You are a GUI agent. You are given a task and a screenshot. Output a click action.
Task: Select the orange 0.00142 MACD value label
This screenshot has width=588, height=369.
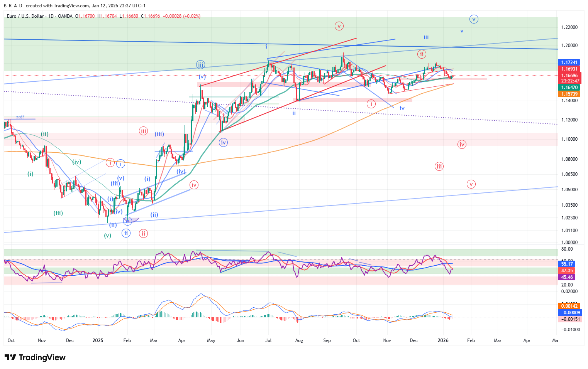(x=569, y=306)
